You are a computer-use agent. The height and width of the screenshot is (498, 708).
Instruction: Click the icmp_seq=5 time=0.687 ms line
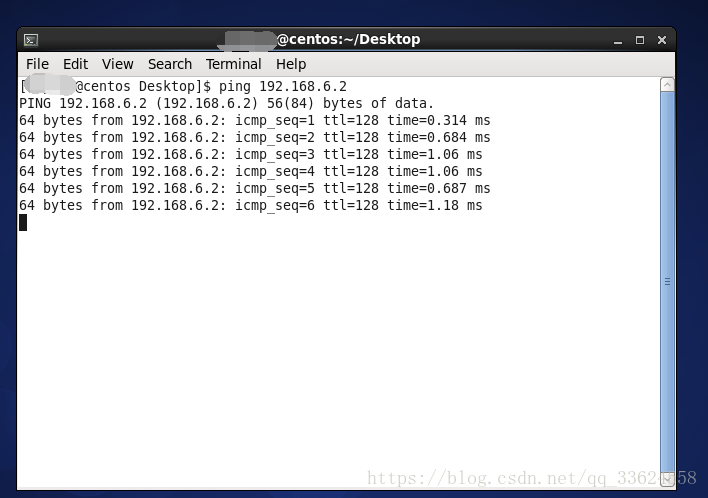255,188
